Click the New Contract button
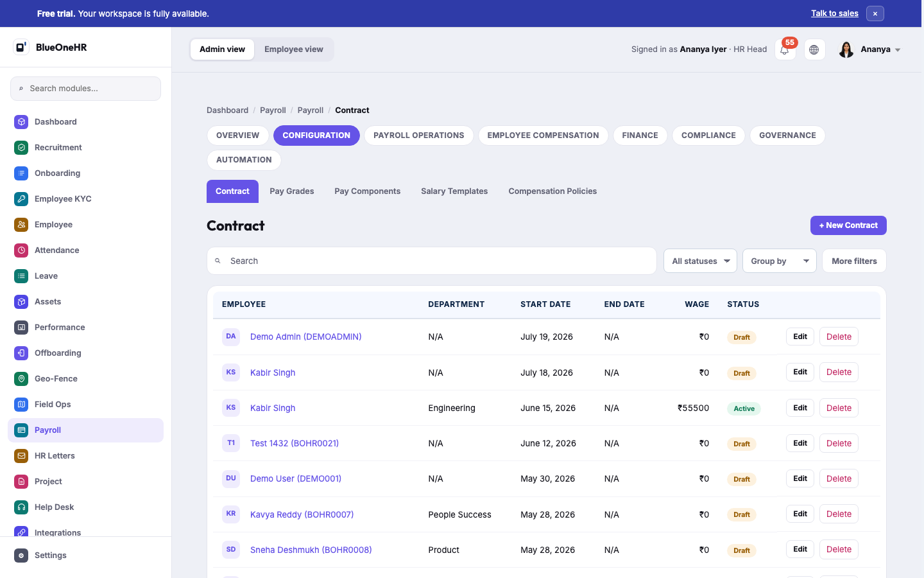 click(848, 225)
